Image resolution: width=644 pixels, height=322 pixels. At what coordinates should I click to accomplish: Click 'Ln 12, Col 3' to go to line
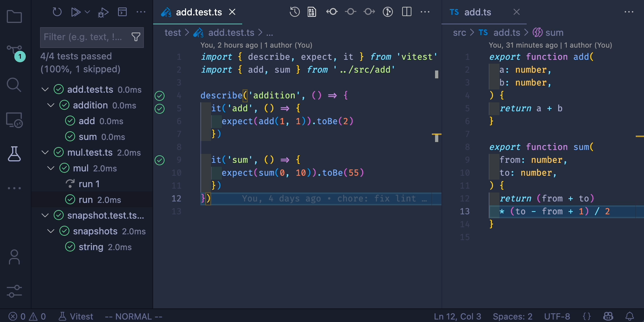[x=457, y=316]
